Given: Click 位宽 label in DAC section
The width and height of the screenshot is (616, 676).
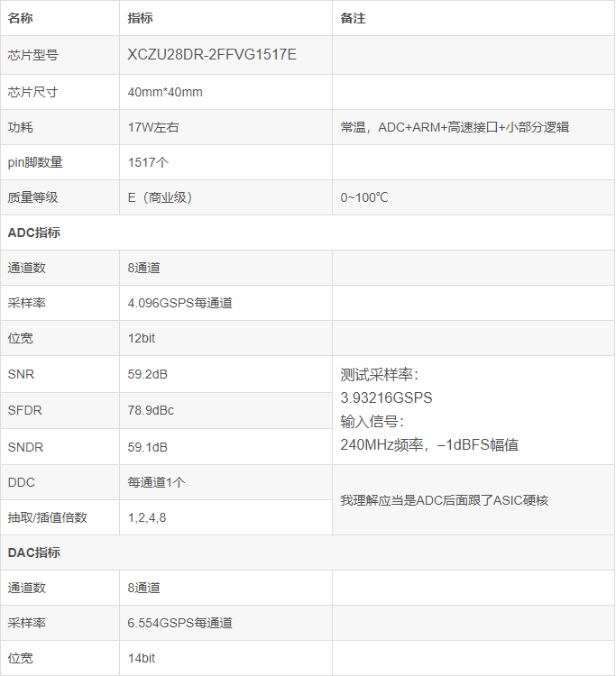Looking at the screenshot, I should [x=20, y=658].
